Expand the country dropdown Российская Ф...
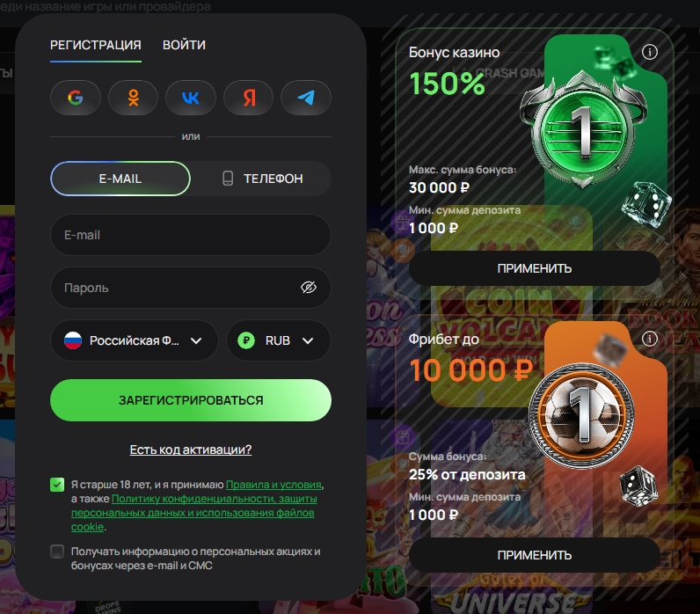The image size is (700, 614). pos(135,340)
